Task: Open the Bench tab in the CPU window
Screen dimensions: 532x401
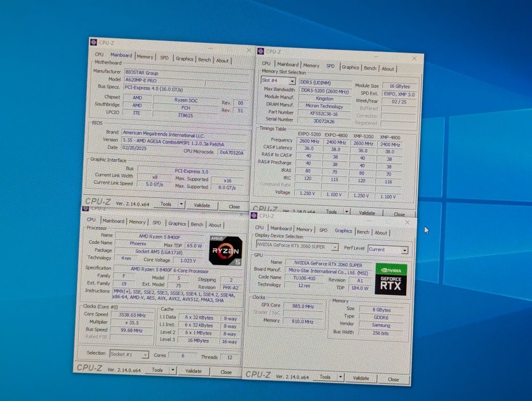Action: [197, 225]
